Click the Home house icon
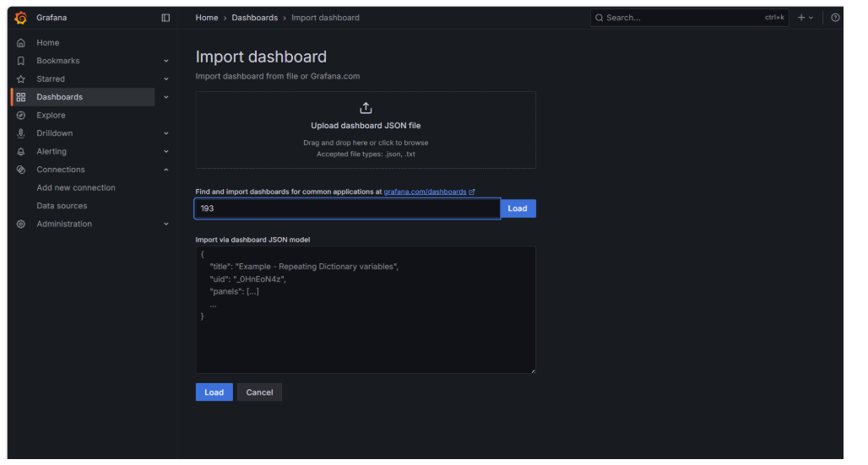This screenshot has width=868, height=465. point(21,43)
